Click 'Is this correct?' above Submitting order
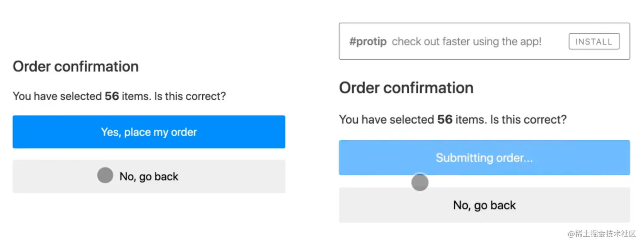The image size is (644, 246). [528, 119]
